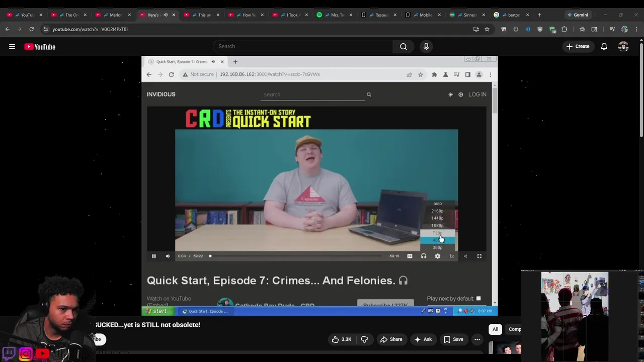Click the Share button under the video
Screen dimensions: 644x362
tap(391, 339)
